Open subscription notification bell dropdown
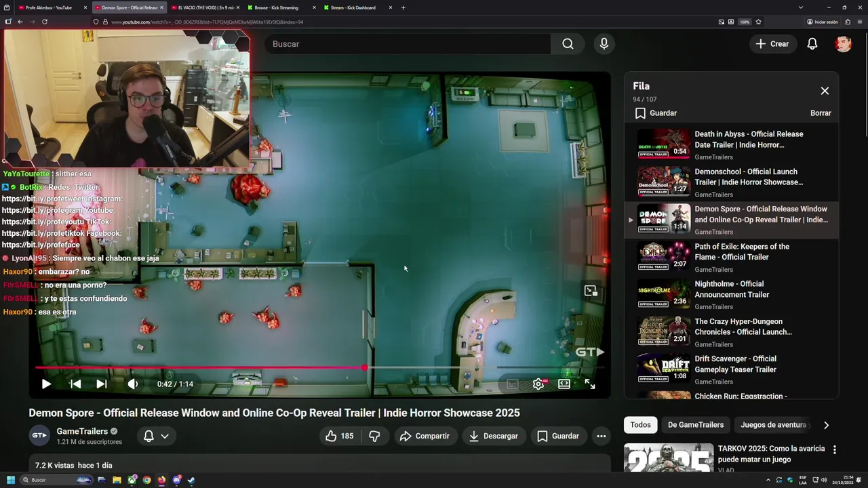 156,436
